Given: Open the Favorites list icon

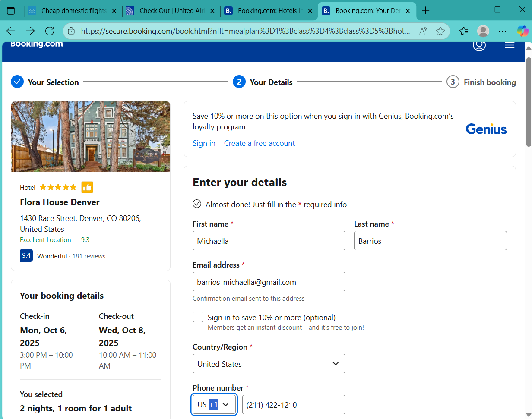Looking at the screenshot, I should click(464, 31).
